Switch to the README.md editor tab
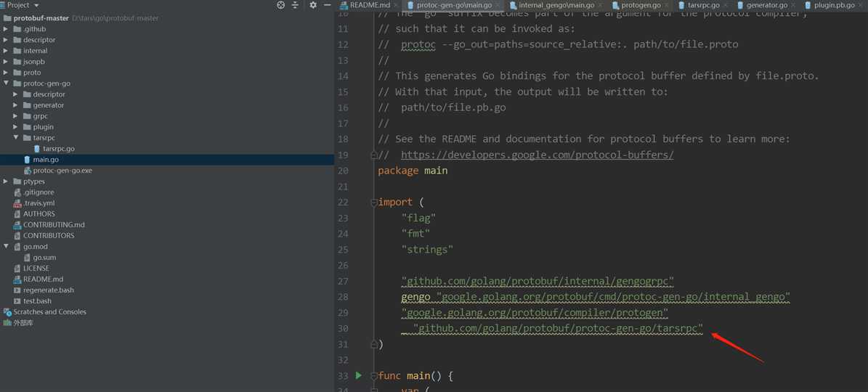Screen dimensions: 868x392 coord(370,5)
